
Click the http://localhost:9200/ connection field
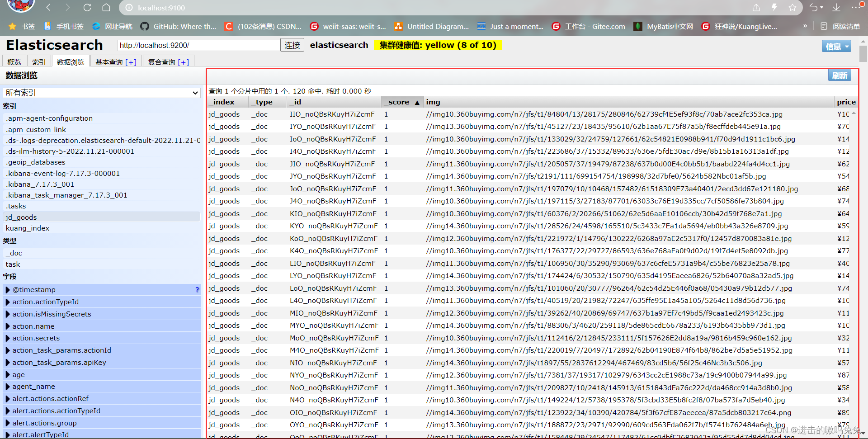click(x=198, y=45)
